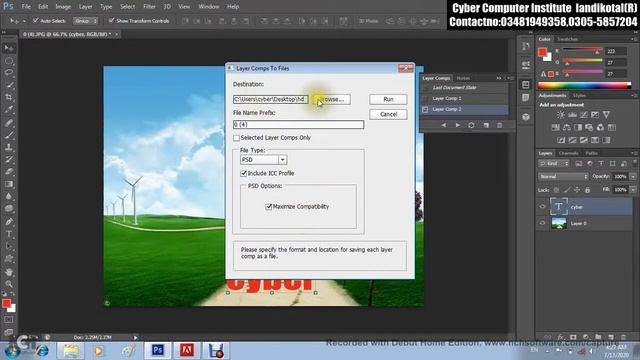
Task: Click the Browse button for destination
Action: 331,99
